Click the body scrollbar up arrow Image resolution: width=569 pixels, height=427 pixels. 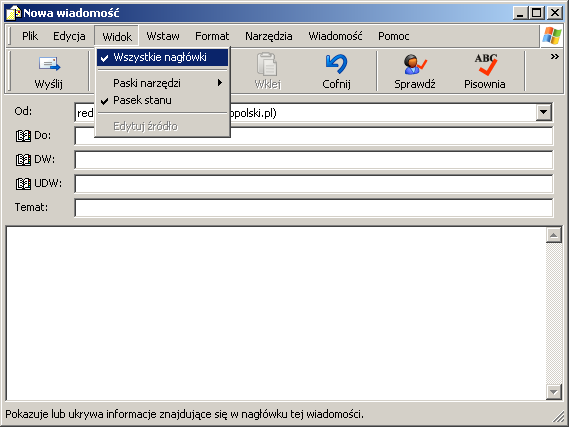click(554, 235)
